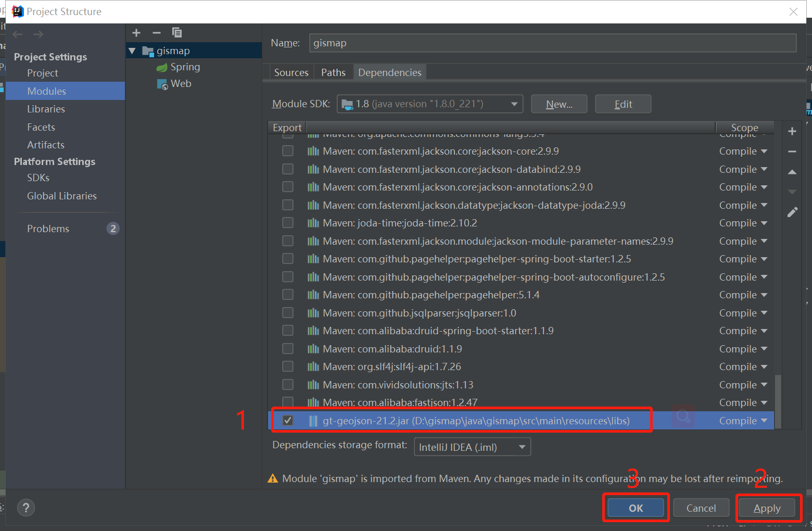
Task: Click the Spring facet leaf icon
Action: click(162, 67)
